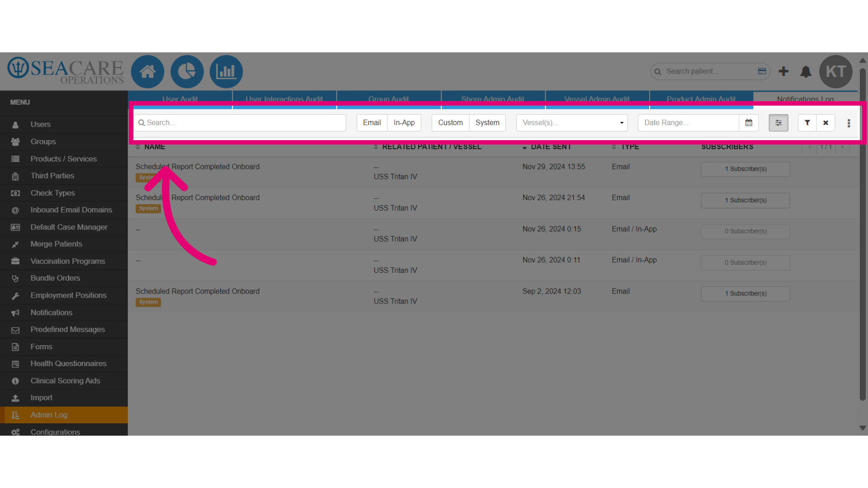The image size is (868, 488).
Task: Toggle the Email type filter
Action: click(372, 122)
